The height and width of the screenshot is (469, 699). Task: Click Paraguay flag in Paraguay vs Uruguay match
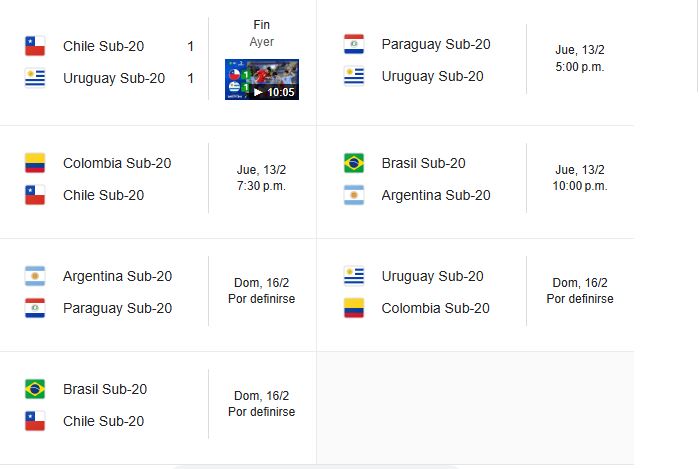354,44
